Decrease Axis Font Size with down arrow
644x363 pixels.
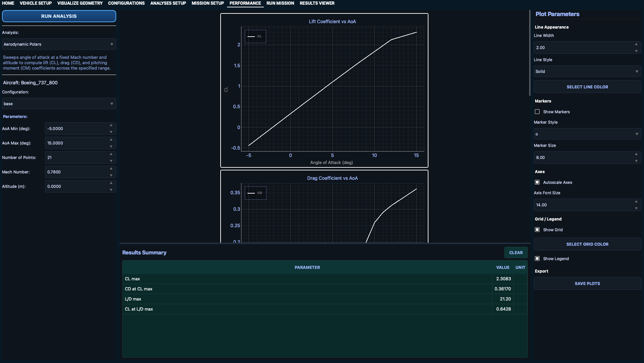[x=636, y=208]
